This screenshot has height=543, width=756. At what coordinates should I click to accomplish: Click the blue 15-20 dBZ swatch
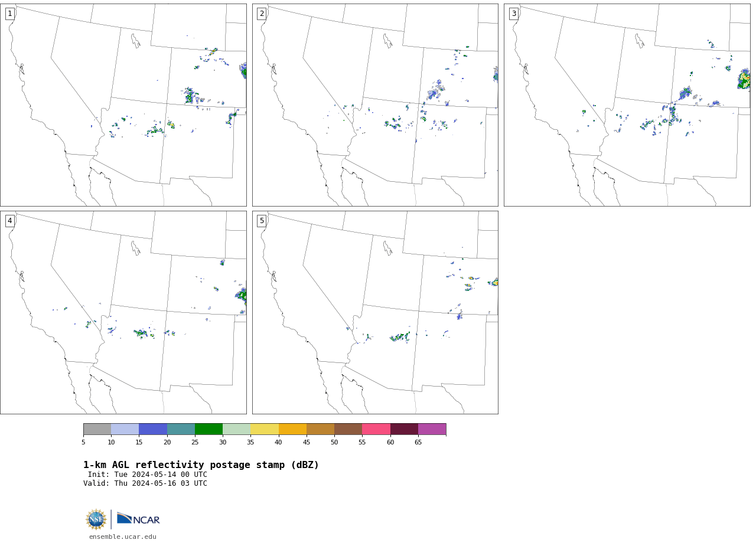click(153, 429)
